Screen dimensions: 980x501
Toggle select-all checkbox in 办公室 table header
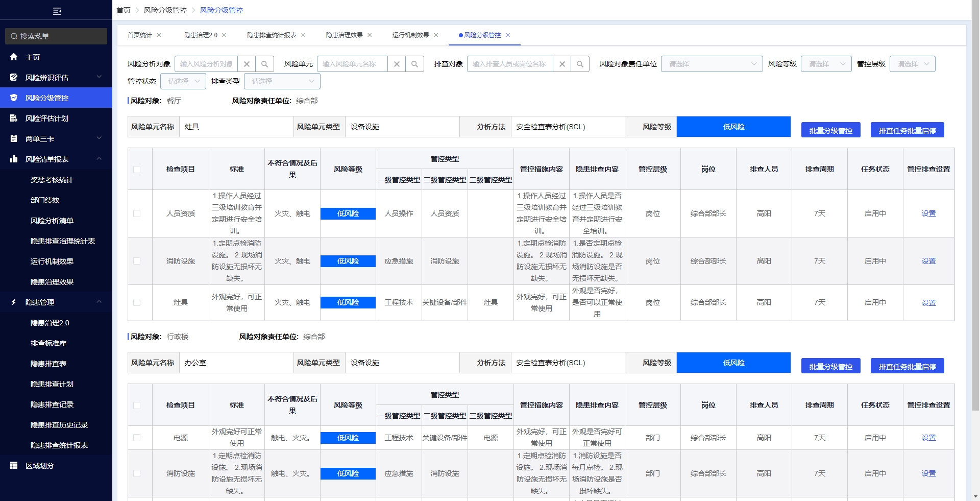pyautogui.click(x=137, y=405)
